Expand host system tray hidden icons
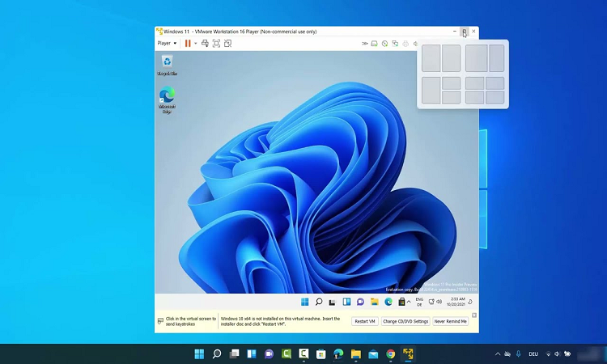 point(498,354)
